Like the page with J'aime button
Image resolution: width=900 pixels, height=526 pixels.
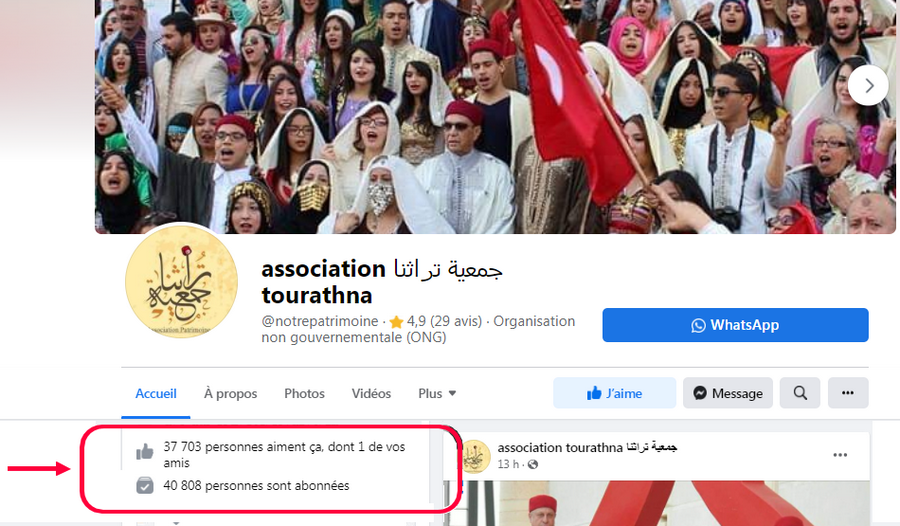614,393
